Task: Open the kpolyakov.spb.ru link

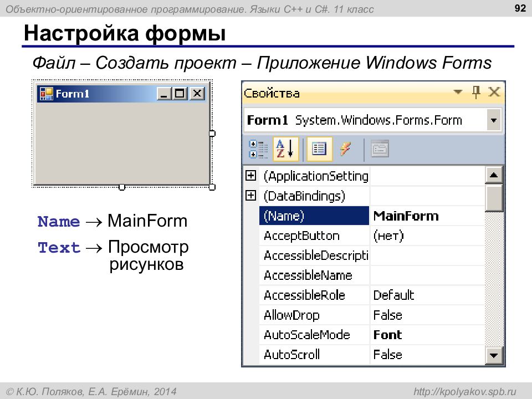Action: (464, 392)
